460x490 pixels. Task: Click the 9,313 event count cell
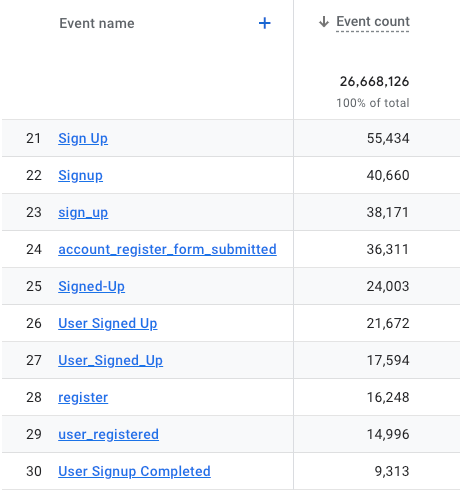(x=392, y=471)
